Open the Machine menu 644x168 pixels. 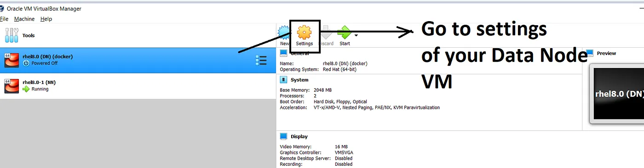(x=24, y=19)
